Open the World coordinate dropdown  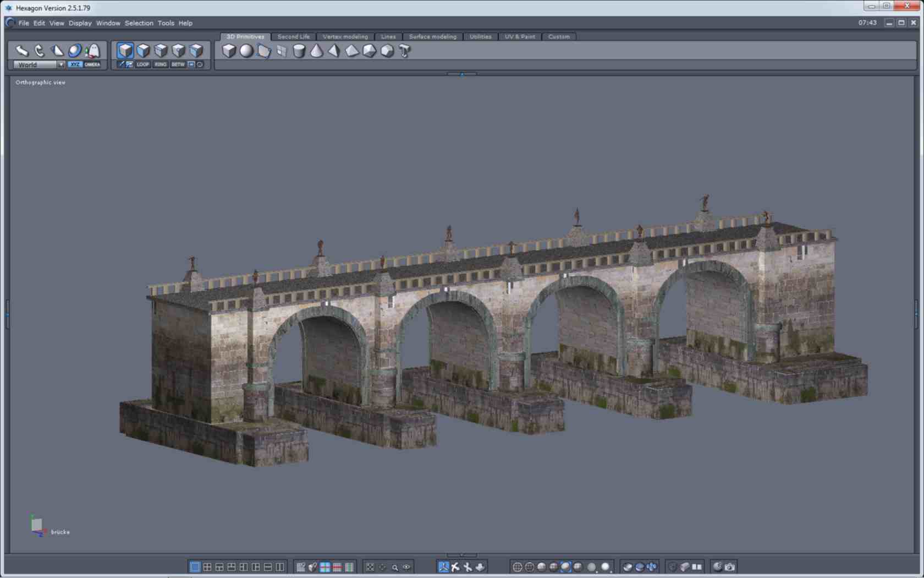click(61, 64)
